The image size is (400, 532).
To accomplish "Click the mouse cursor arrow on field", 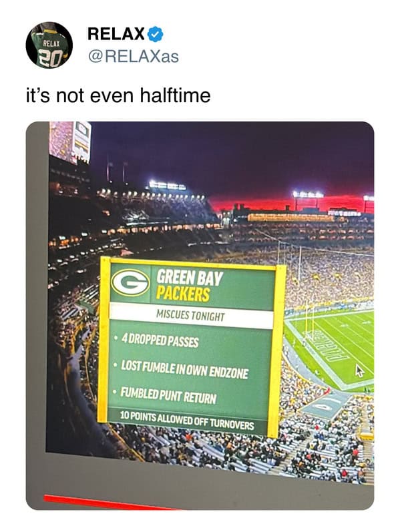I will pyautogui.click(x=359, y=370).
